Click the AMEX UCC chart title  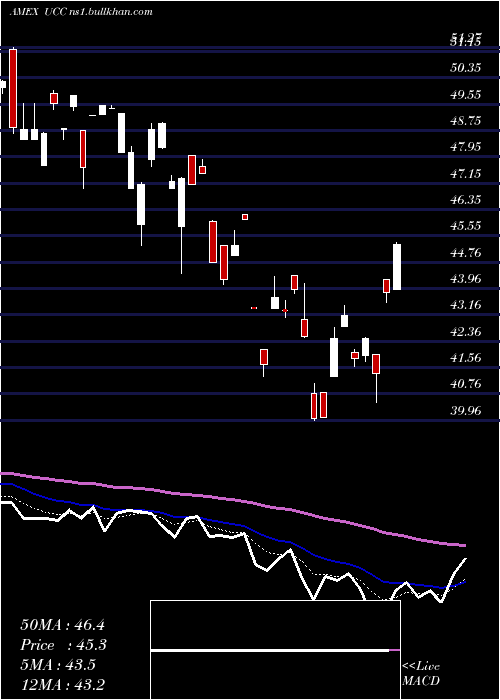point(81,12)
